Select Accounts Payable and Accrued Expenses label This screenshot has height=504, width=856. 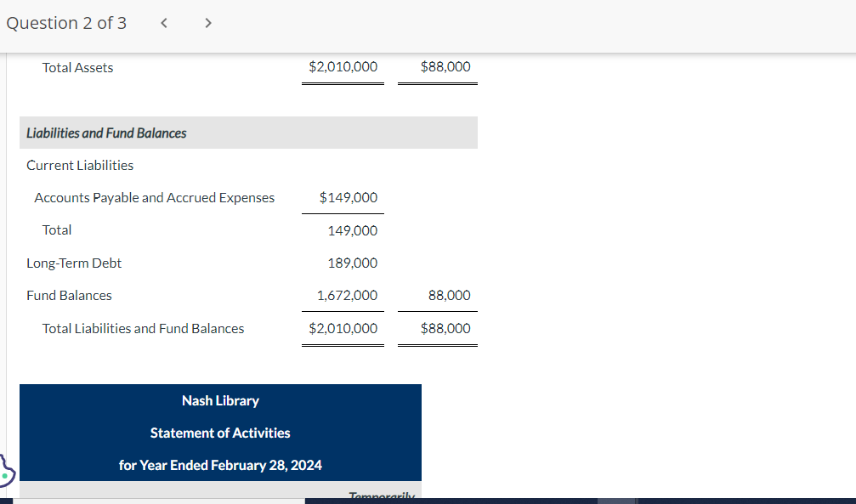(x=155, y=198)
